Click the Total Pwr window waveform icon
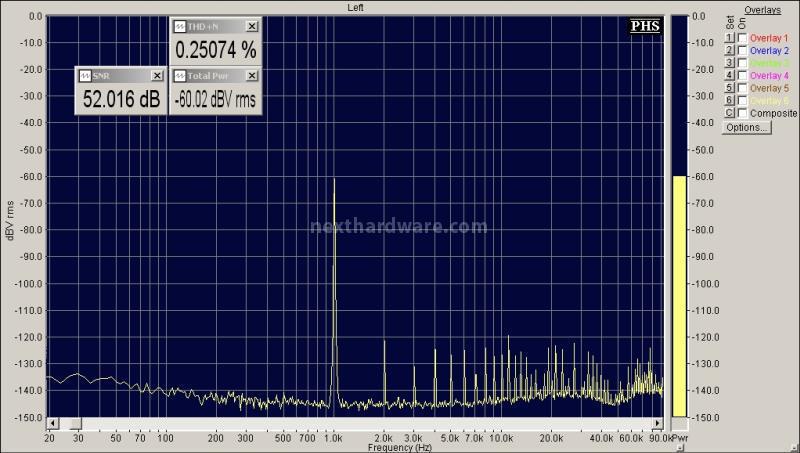The height and width of the screenshot is (453, 800). click(x=180, y=76)
